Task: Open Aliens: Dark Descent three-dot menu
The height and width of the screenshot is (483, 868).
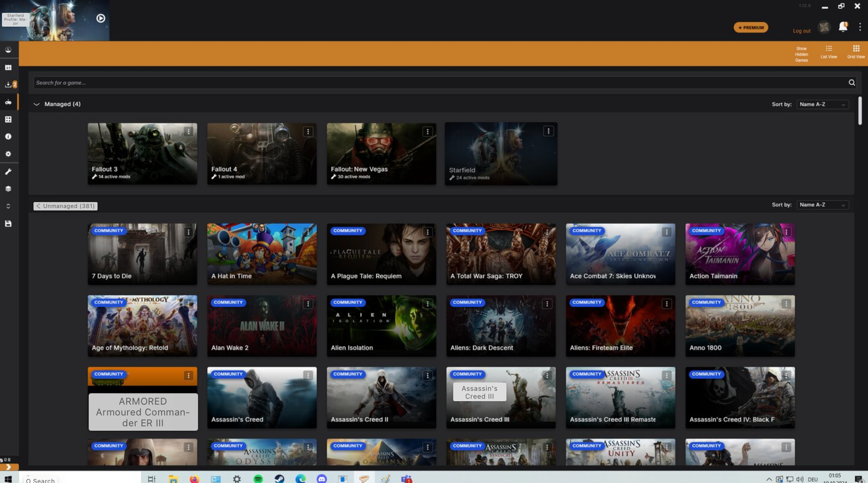Action: click(x=547, y=304)
